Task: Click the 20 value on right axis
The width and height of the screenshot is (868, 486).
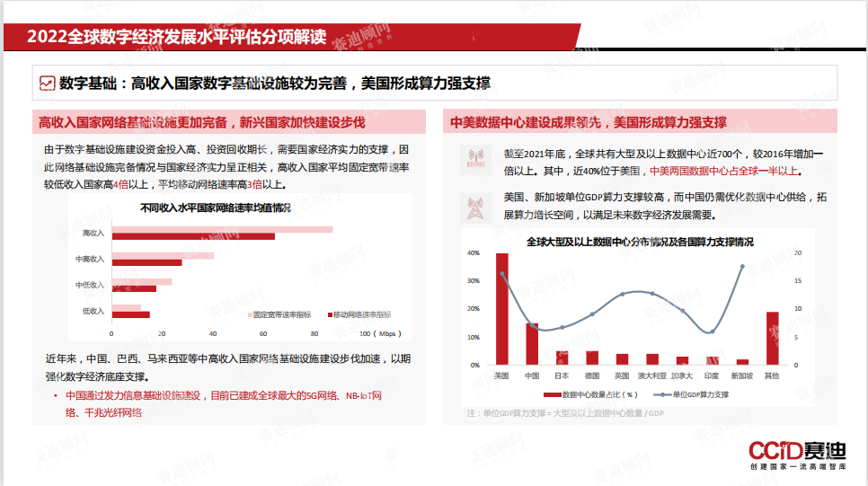Action: [x=798, y=253]
